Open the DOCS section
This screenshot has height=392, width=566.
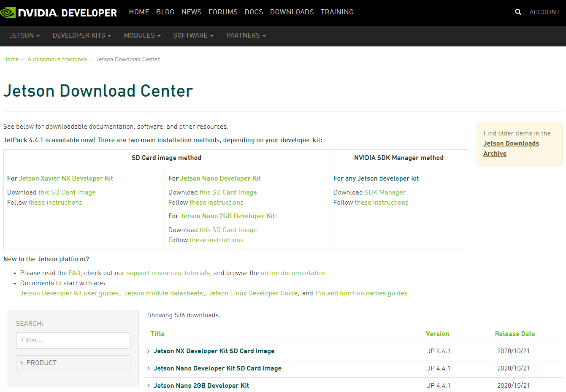point(254,12)
